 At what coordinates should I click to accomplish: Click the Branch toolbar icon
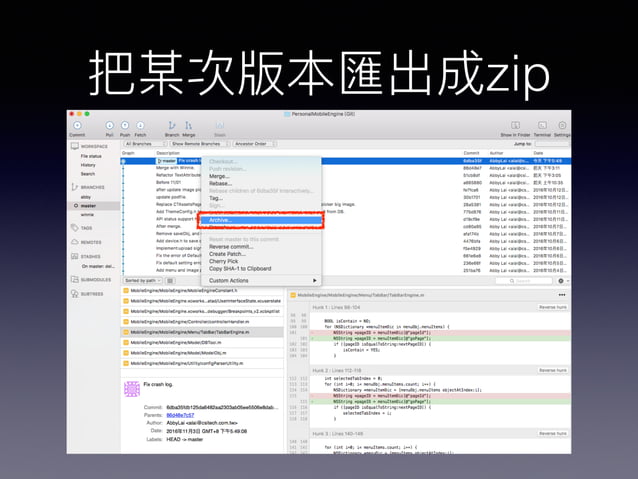172,125
